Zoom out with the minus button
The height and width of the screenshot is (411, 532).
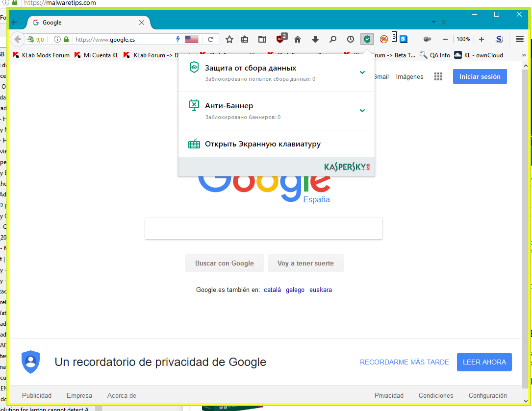pos(445,39)
